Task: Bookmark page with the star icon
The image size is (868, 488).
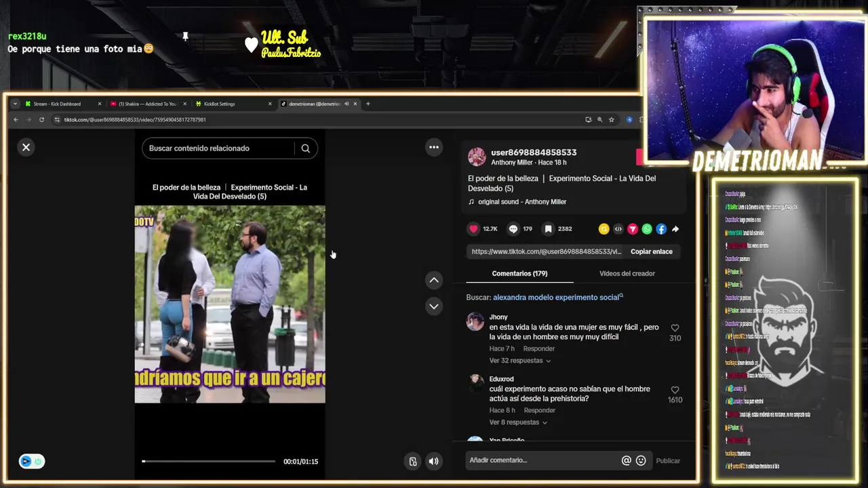Action: 611,120
